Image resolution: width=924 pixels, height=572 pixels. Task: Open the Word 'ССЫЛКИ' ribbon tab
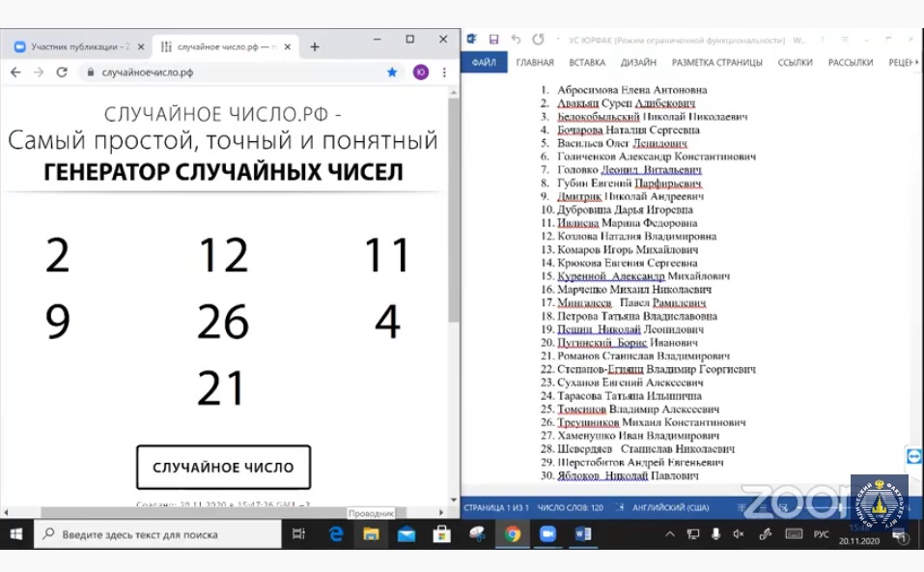pyautogui.click(x=795, y=63)
